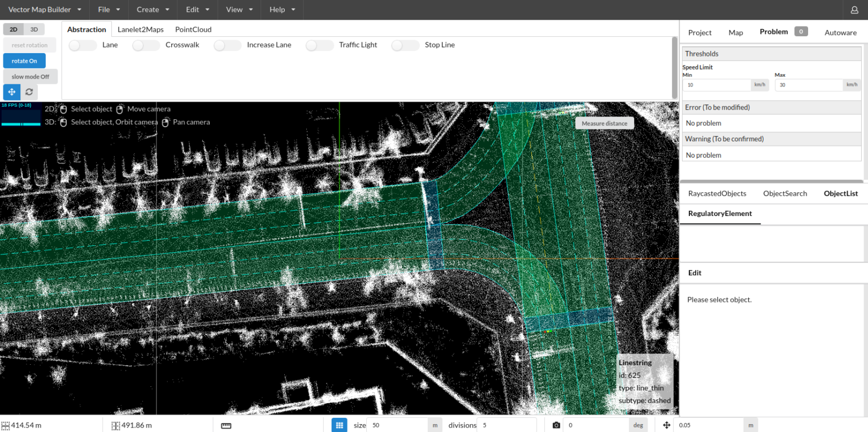Open the deg unit dropdown
The width and height of the screenshot is (868, 432).
coord(638,425)
